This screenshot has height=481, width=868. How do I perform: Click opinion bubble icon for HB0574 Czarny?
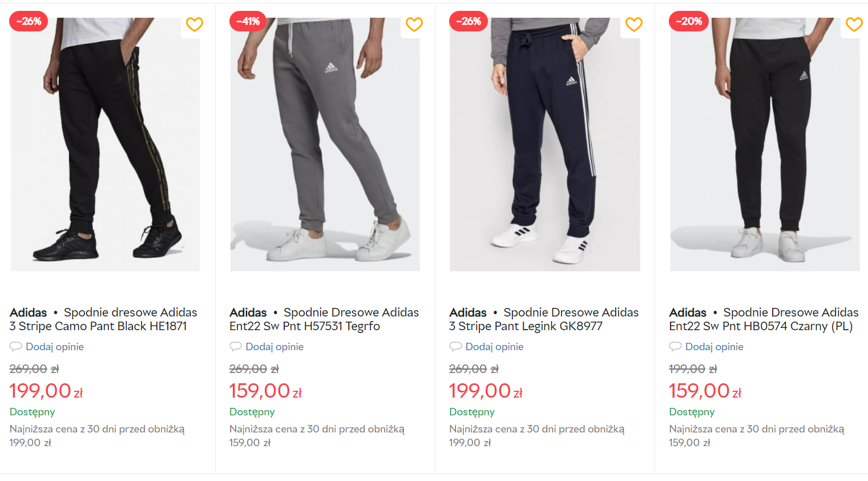[675, 346]
